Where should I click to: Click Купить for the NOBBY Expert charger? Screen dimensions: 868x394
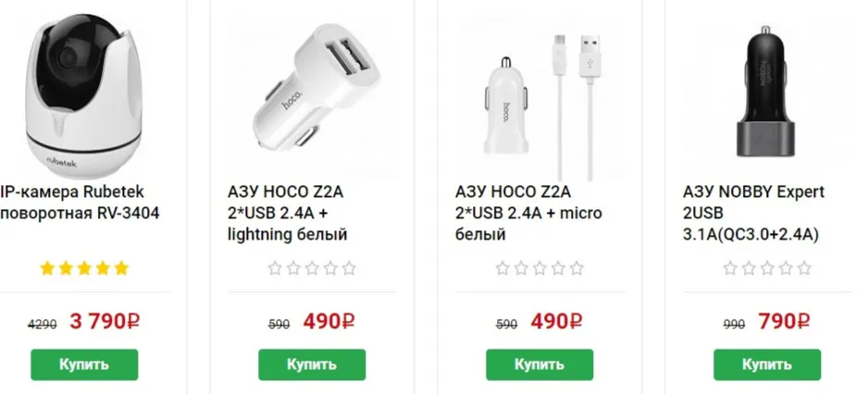767,364
